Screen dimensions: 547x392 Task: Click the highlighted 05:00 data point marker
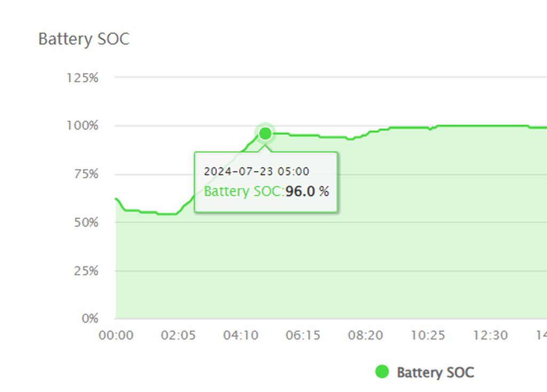tap(265, 133)
